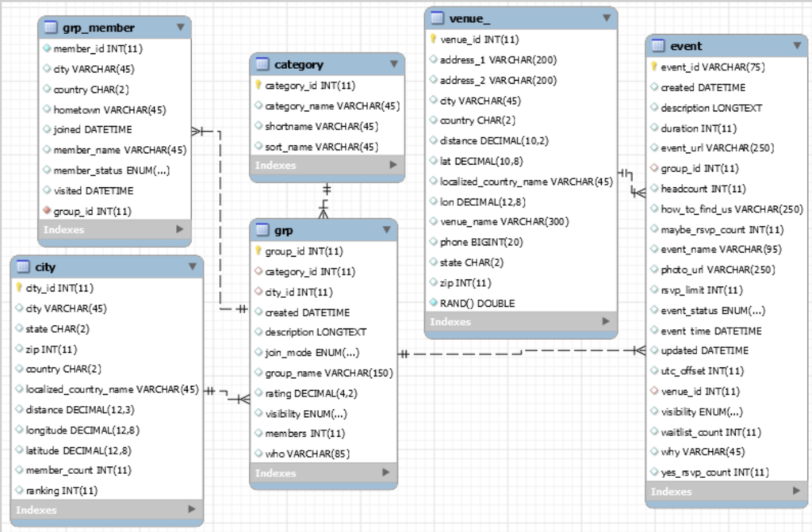
Task: Expand the Indexes section of the city table
Action: pos(193,511)
